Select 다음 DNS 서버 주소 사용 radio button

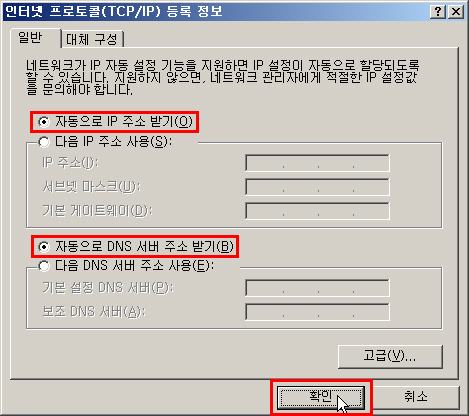[126, 266]
